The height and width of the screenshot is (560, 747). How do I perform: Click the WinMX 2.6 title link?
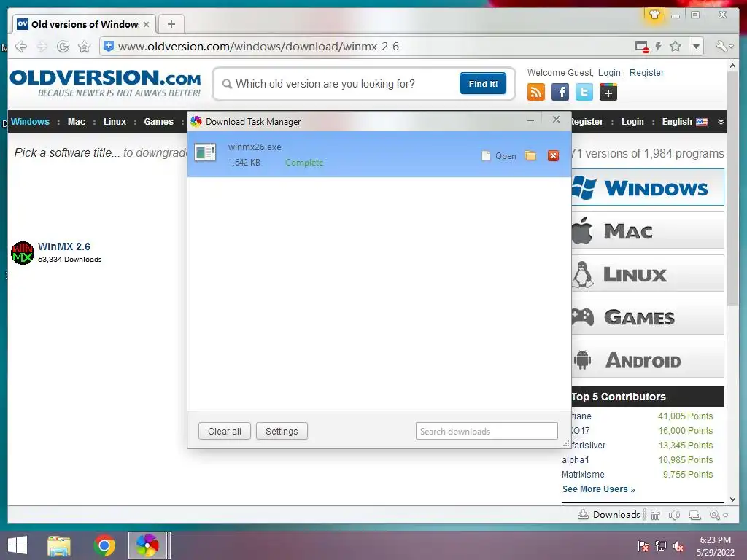[x=64, y=246]
